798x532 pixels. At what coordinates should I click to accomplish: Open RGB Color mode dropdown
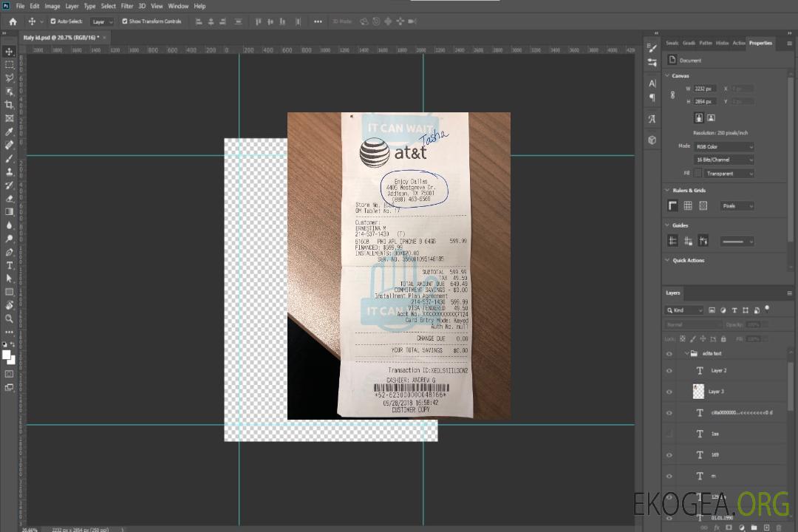tap(723, 146)
